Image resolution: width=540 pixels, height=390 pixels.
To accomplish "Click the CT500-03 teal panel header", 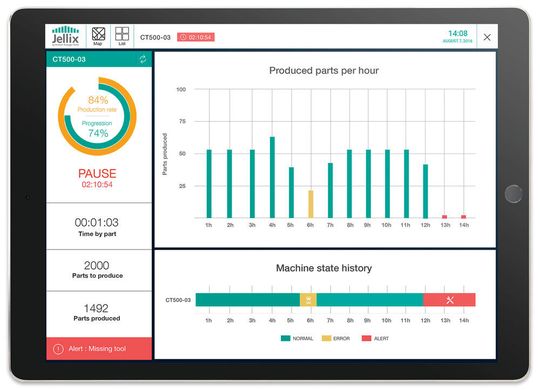I will pyautogui.click(x=99, y=59).
